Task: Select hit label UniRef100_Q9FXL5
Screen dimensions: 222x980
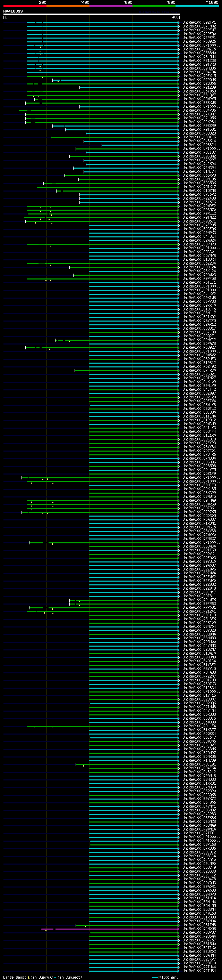Action: pyautogui.click(x=199, y=76)
